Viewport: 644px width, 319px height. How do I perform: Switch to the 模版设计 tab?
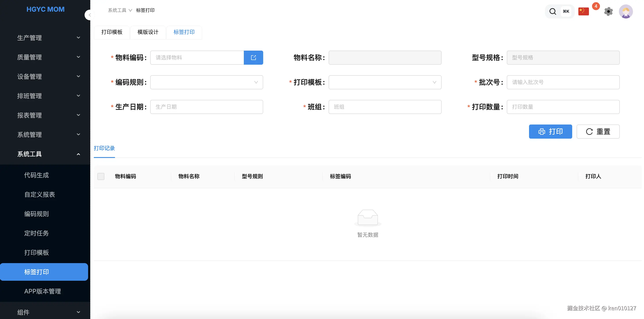pyautogui.click(x=148, y=32)
